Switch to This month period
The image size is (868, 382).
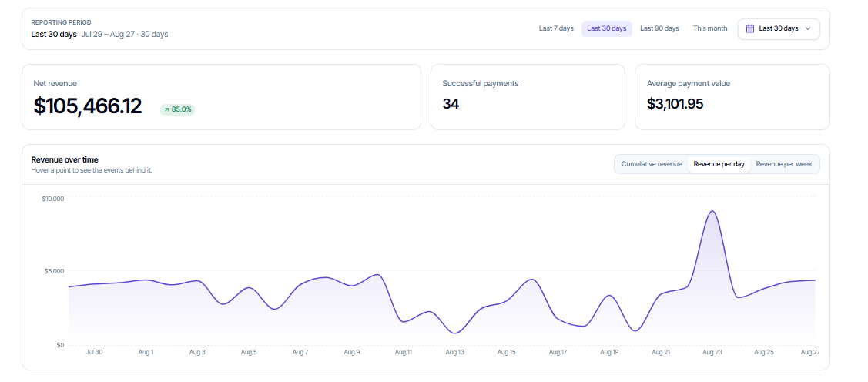(x=709, y=28)
